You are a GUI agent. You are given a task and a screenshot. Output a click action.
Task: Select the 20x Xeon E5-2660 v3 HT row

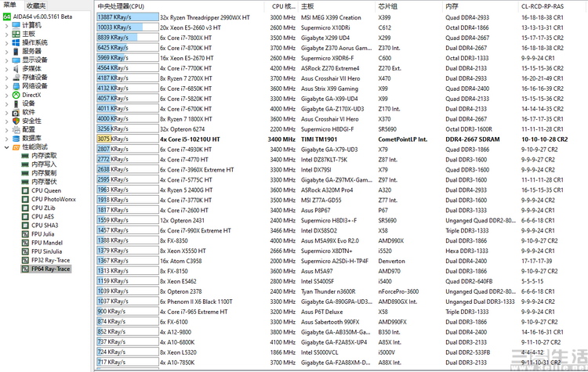(341, 27)
